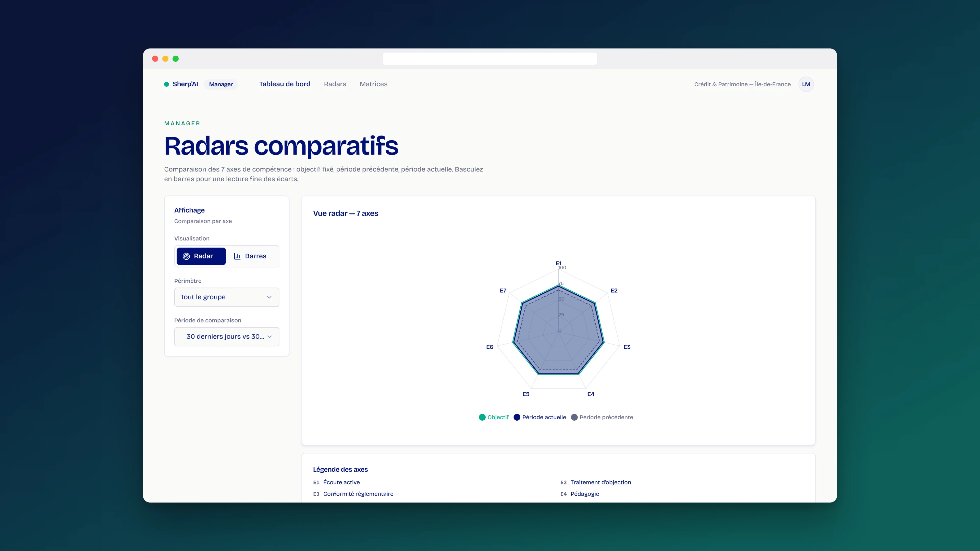The width and height of the screenshot is (980, 551).
Task: Click the radar icon in Radar button
Action: [x=186, y=256]
